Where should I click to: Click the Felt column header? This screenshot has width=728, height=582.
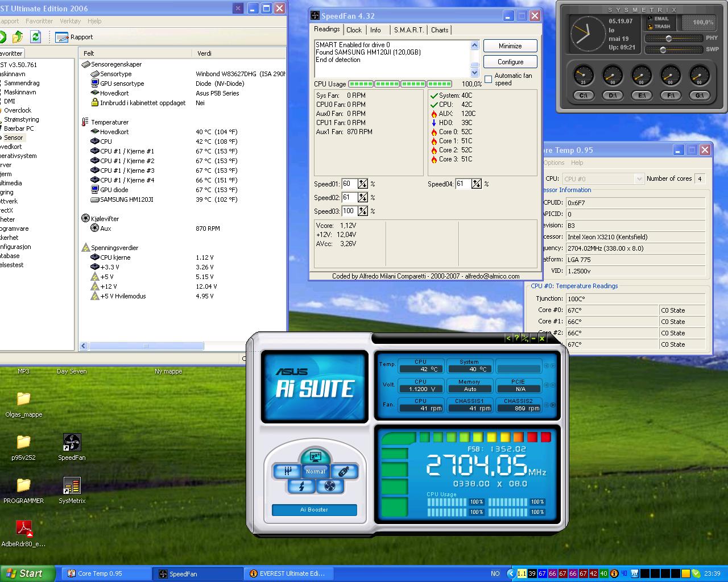136,53
